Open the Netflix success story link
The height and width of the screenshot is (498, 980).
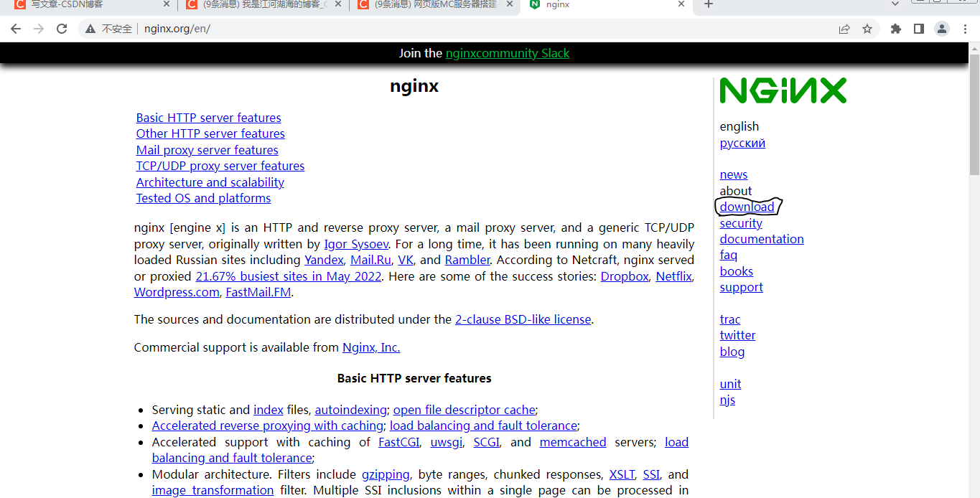click(673, 276)
